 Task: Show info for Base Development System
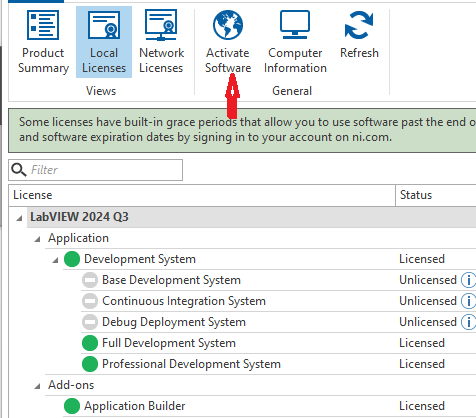(x=468, y=280)
